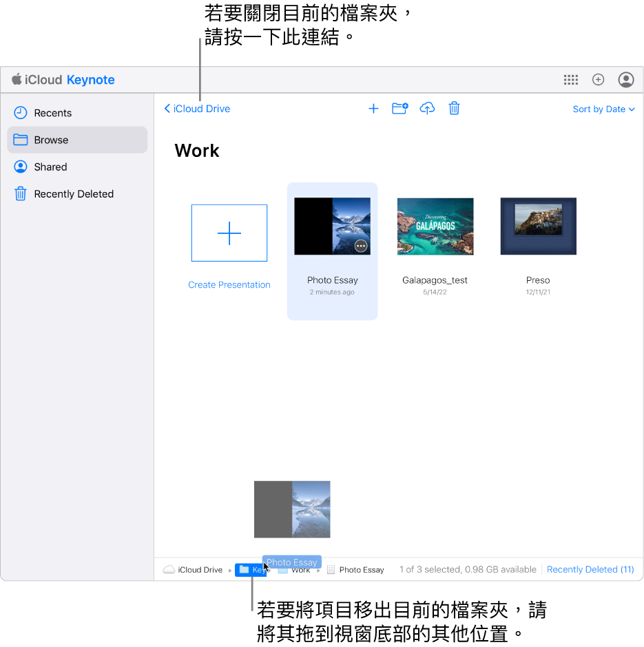This screenshot has width=644, height=647.
Task: Click the highlighted Keynote folder in path bar
Action: pyautogui.click(x=251, y=570)
